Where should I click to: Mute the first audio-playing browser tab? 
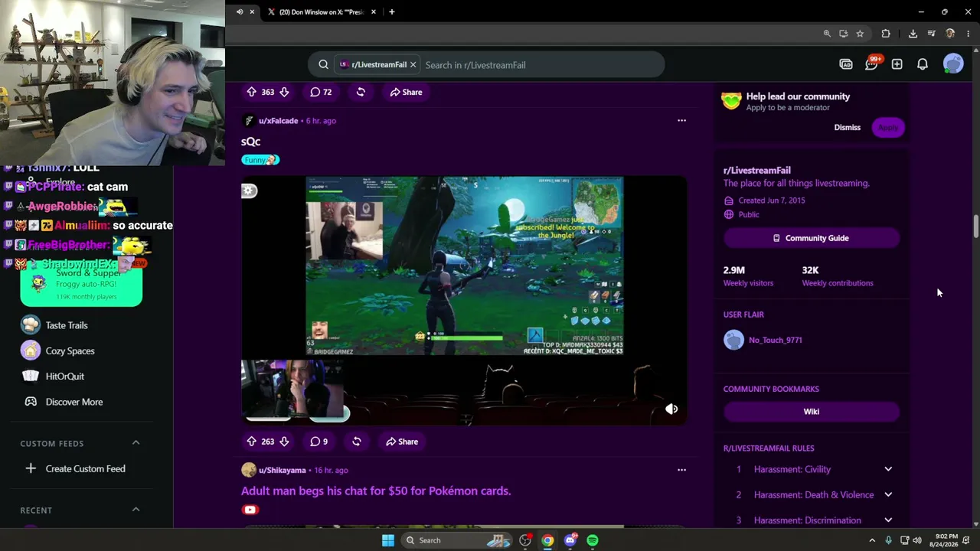[x=240, y=12]
